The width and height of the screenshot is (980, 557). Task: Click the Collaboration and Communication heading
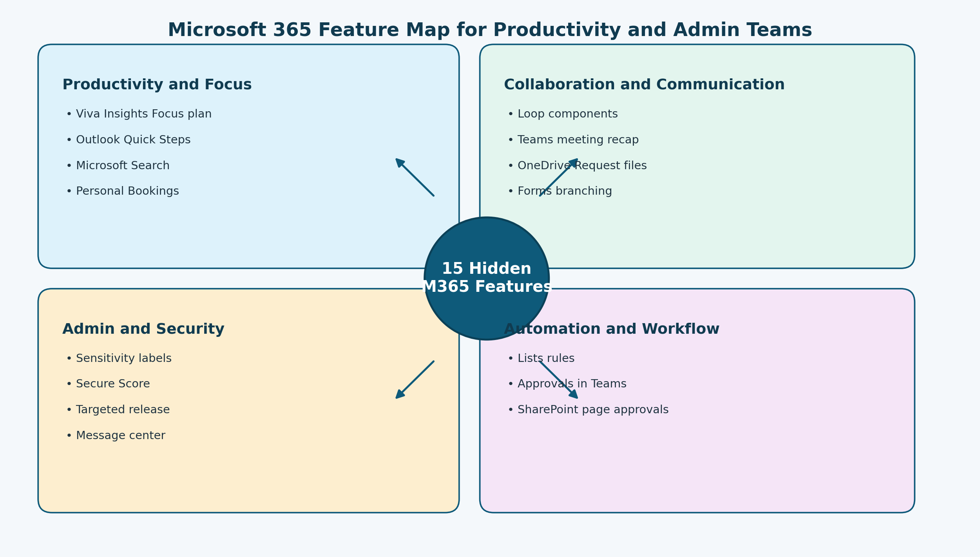tap(644, 85)
